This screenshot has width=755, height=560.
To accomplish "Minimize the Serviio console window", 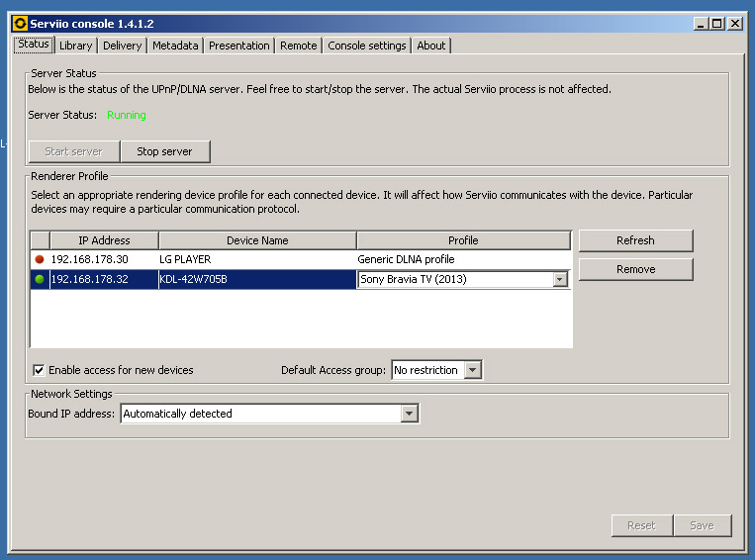I will (701, 24).
